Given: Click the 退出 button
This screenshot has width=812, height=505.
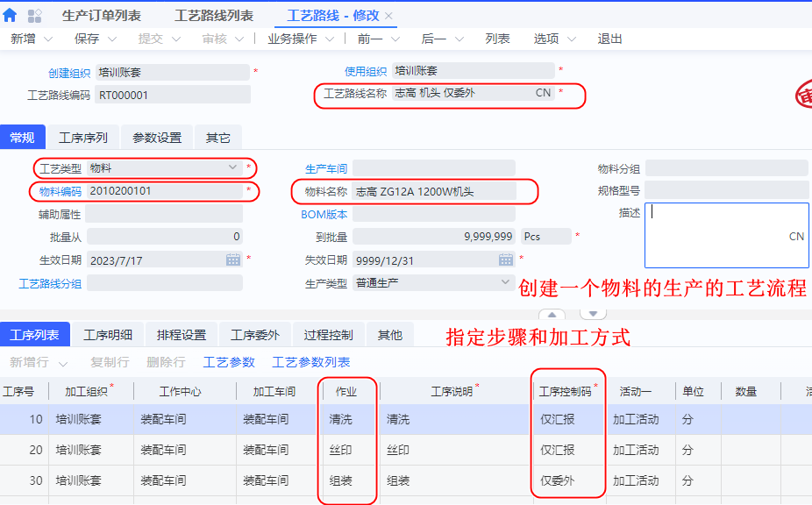Looking at the screenshot, I should [609, 39].
